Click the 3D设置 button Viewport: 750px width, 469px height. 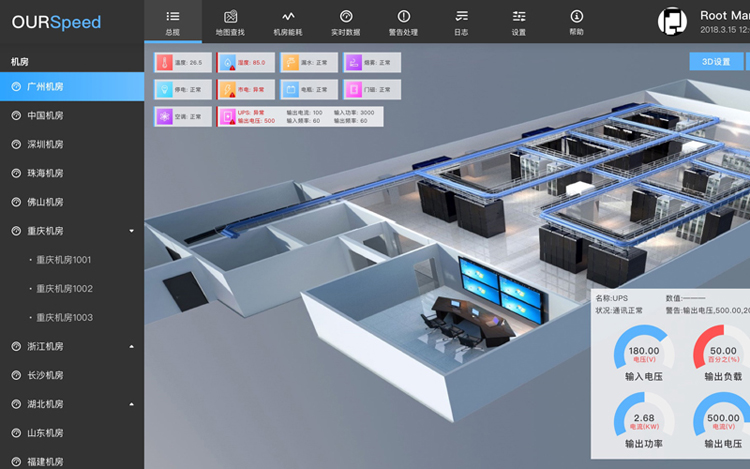click(x=716, y=62)
